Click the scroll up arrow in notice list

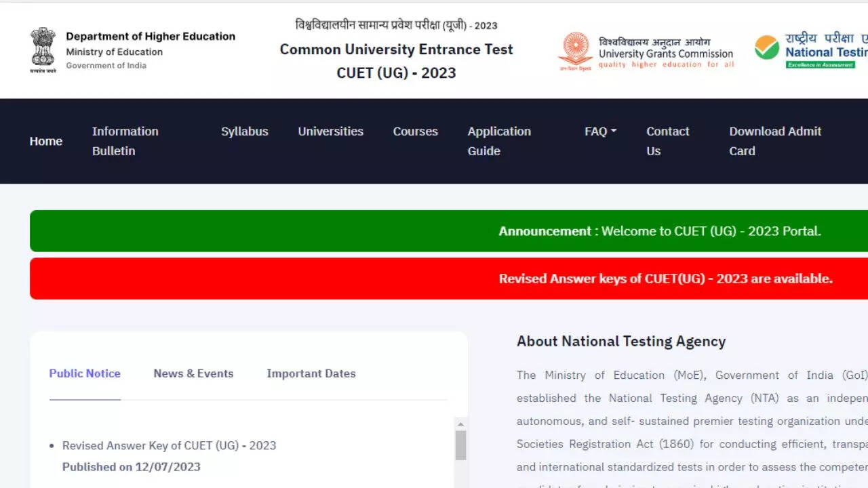(460, 424)
